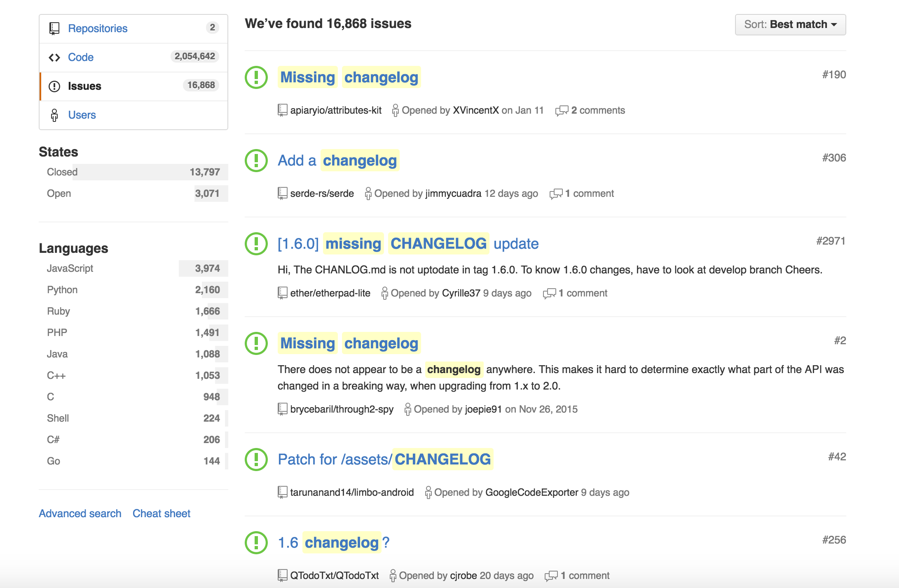Click the code brackets icon in the sidebar

(x=54, y=58)
